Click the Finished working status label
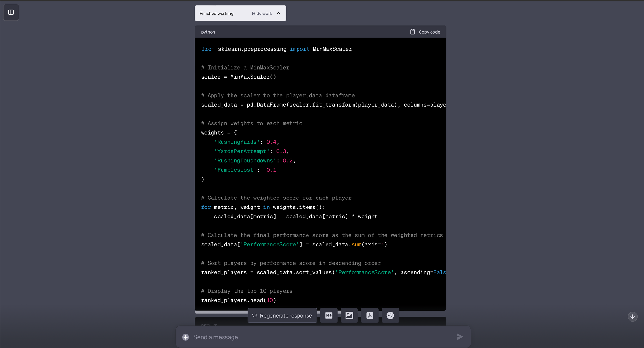Screen dimensions: 644x348 click(216, 14)
